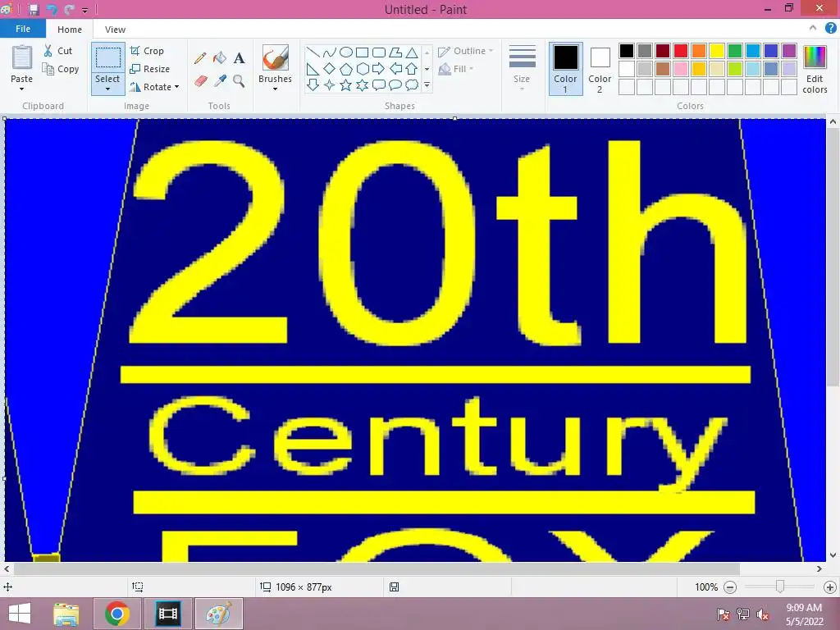Select the Pencil tool
840x630 pixels.
click(x=200, y=58)
